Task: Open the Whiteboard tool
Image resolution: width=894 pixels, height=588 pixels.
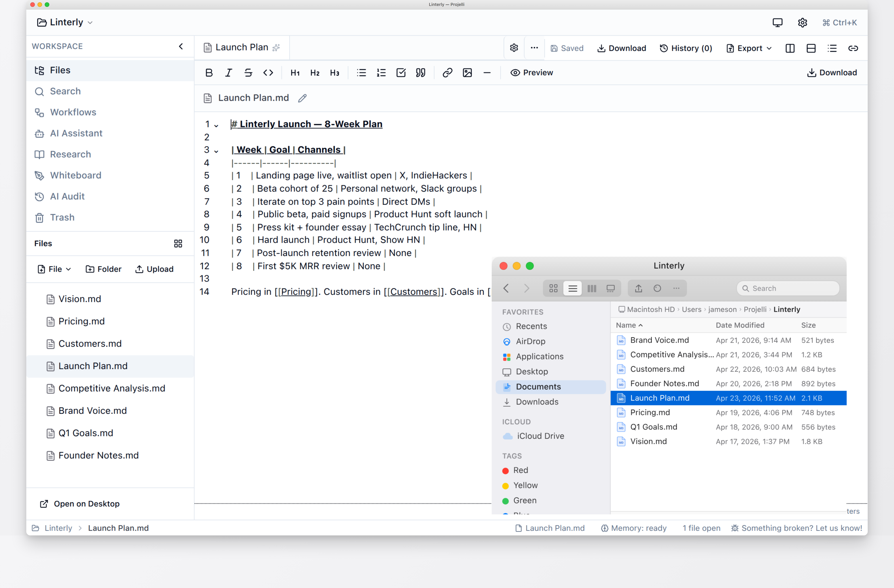Action: point(75,175)
